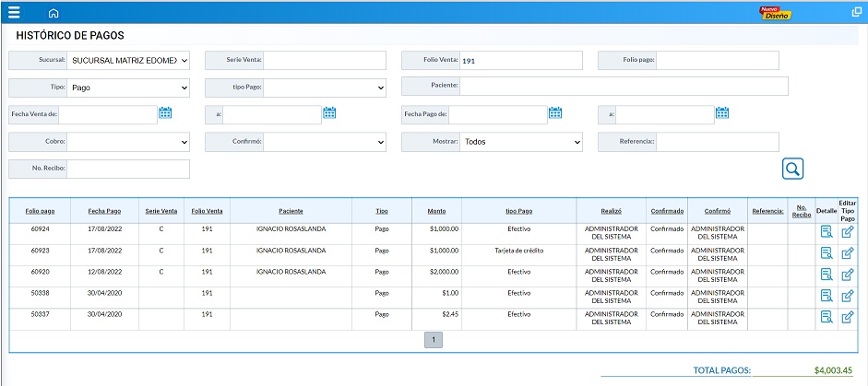This screenshot has width=868, height=386.
Task: Open calendar for Fecha Venta de
Action: [x=165, y=112]
